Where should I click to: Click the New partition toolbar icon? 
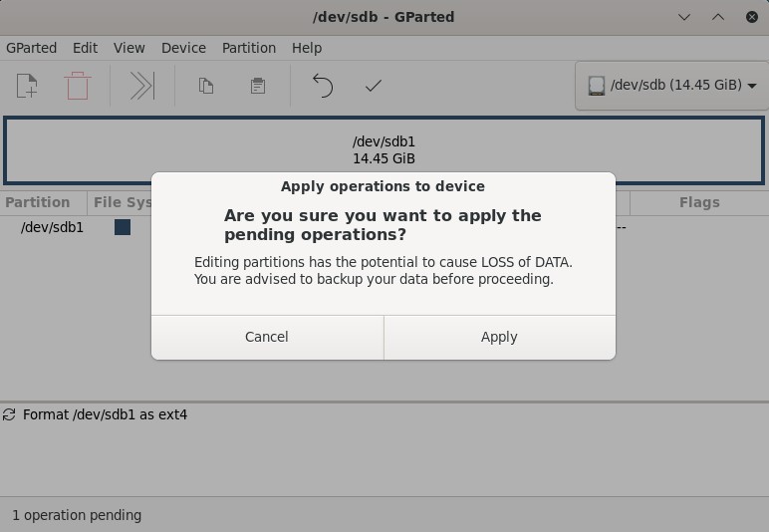coord(27,86)
